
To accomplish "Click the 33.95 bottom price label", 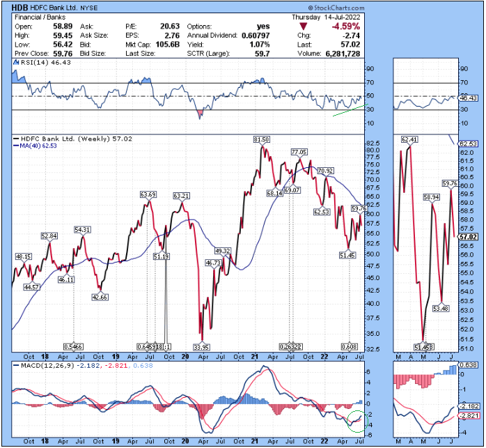I will [x=201, y=346].
